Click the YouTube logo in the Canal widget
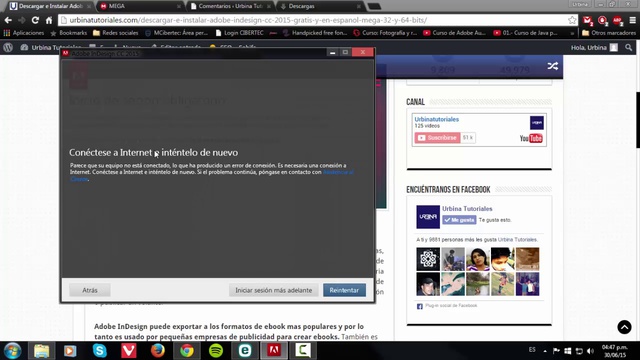This screenshot has height=360, width=640. click(531, 138)
